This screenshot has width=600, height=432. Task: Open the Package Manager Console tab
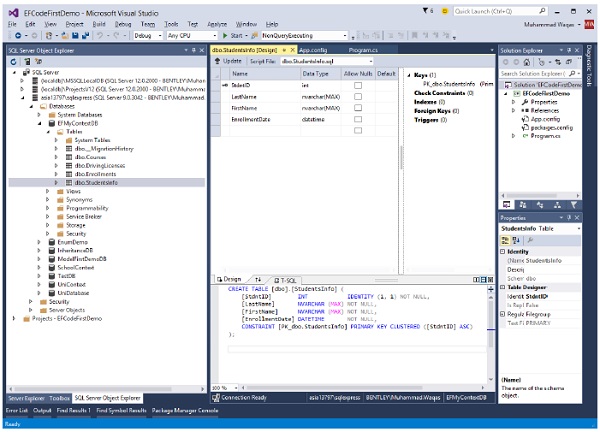pyautogui.click(x=185, y=411)
